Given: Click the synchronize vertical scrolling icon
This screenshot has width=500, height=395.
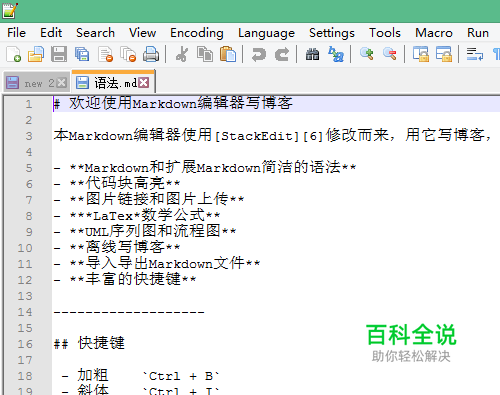Looking at the screenshot, I should click(x=421, y=54).
